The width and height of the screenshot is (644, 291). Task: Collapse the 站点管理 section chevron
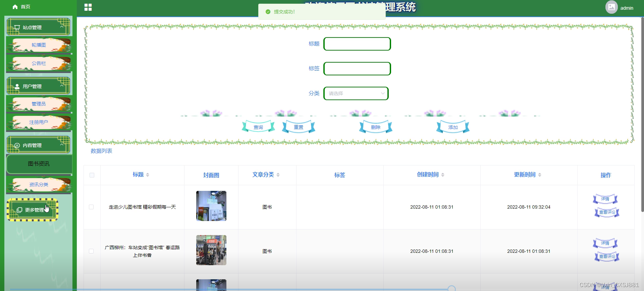click(x=62, y=26)
